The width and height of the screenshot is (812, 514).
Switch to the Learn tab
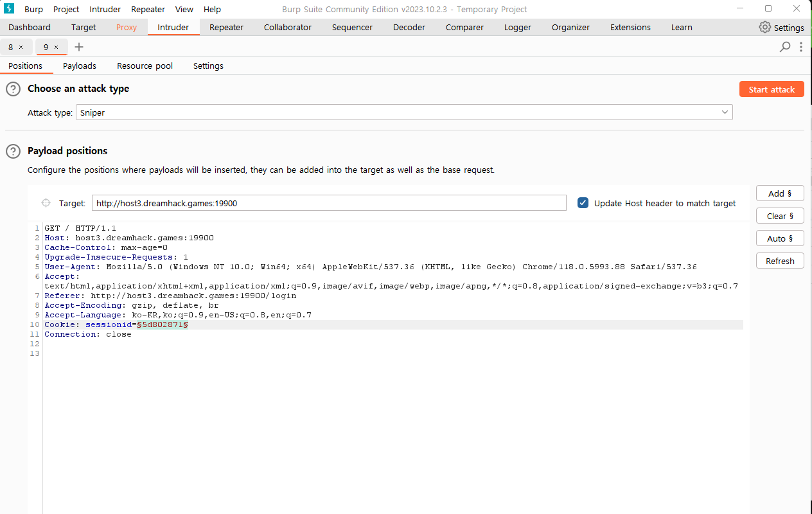[682, 27]
